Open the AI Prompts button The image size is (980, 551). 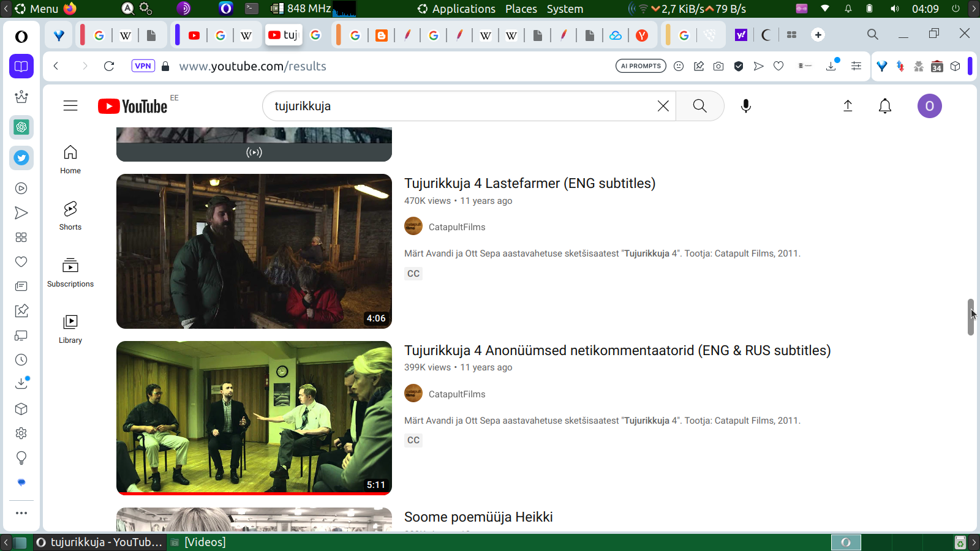641,66
